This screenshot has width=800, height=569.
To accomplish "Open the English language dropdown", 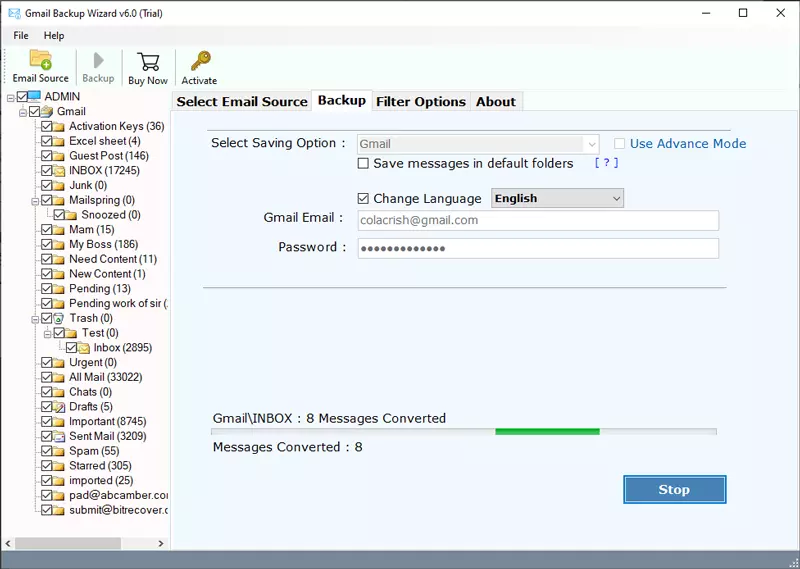I will [x=557, y=198].
